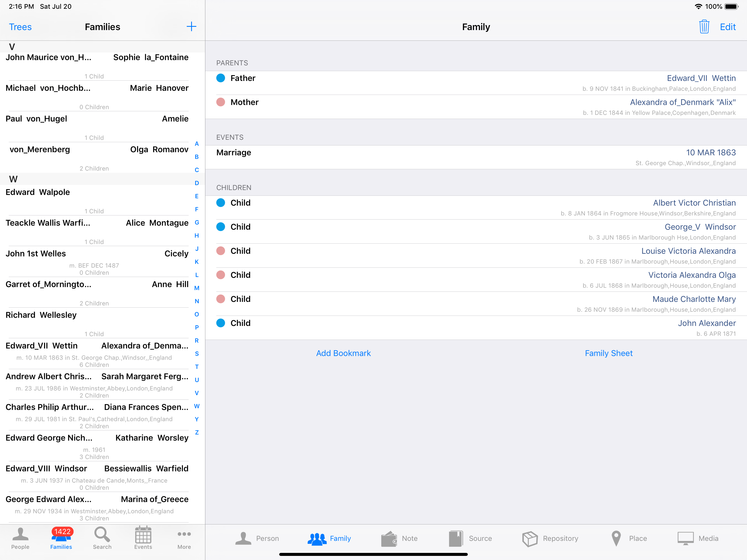Select John 1st Welles and Cicely family
Viewport: 747px width, 560px height.
(97, 261)
